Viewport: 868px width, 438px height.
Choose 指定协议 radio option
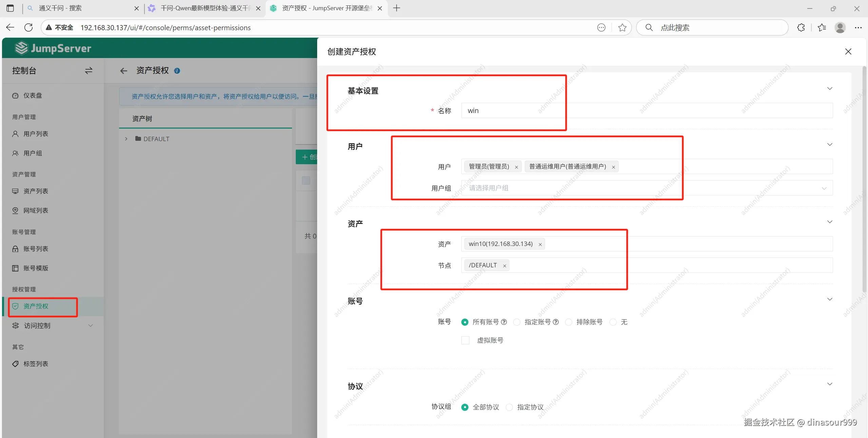[509, 407]
